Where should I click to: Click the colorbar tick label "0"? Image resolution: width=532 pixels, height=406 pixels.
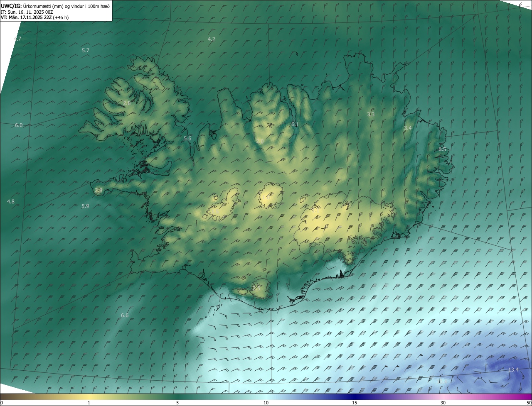[x=2, y=403]
